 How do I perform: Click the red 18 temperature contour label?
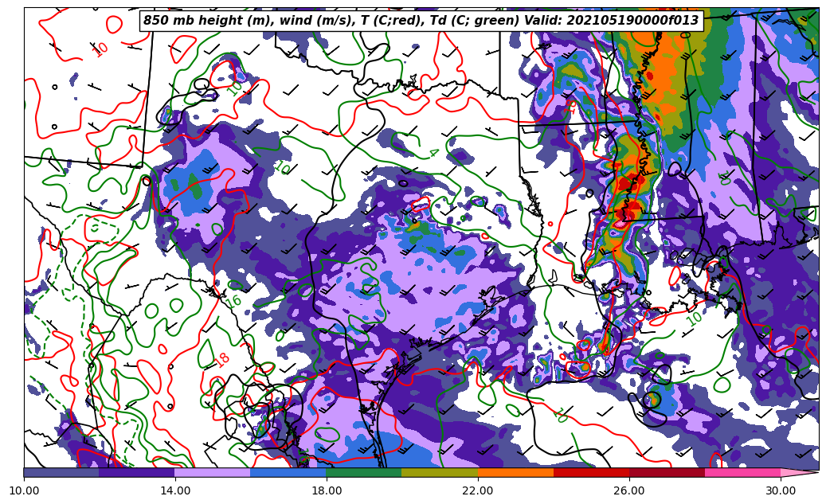tap(222, 360)
